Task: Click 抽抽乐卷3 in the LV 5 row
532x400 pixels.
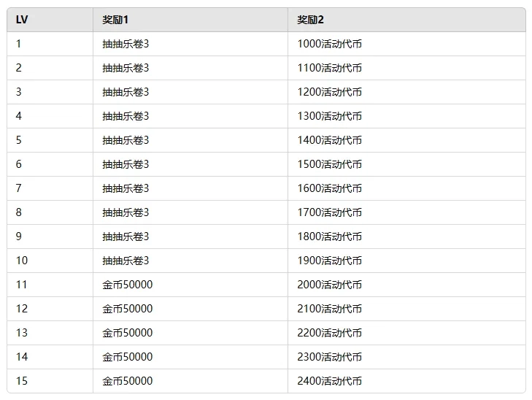Action: coord(126,140)
